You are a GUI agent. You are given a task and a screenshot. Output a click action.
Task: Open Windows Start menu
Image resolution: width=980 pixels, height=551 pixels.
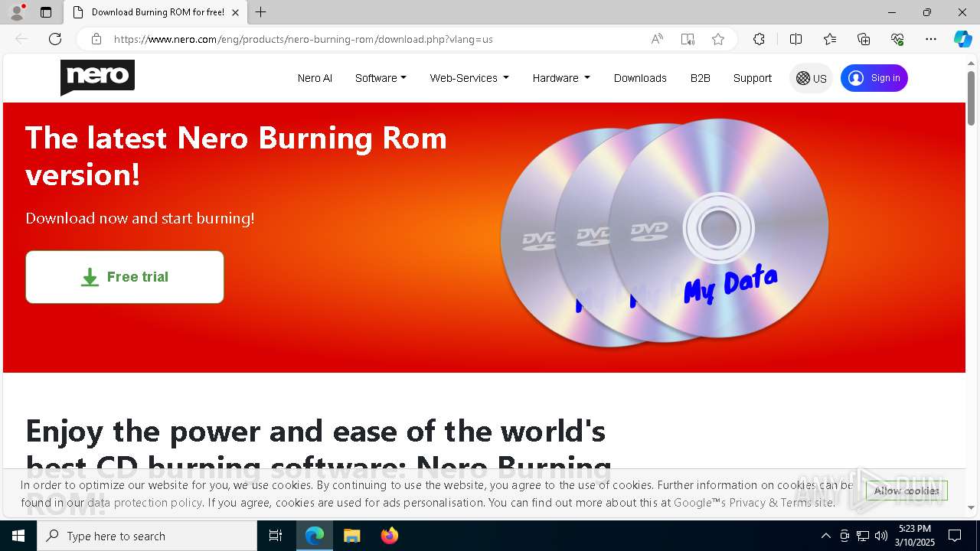point(18,536)
